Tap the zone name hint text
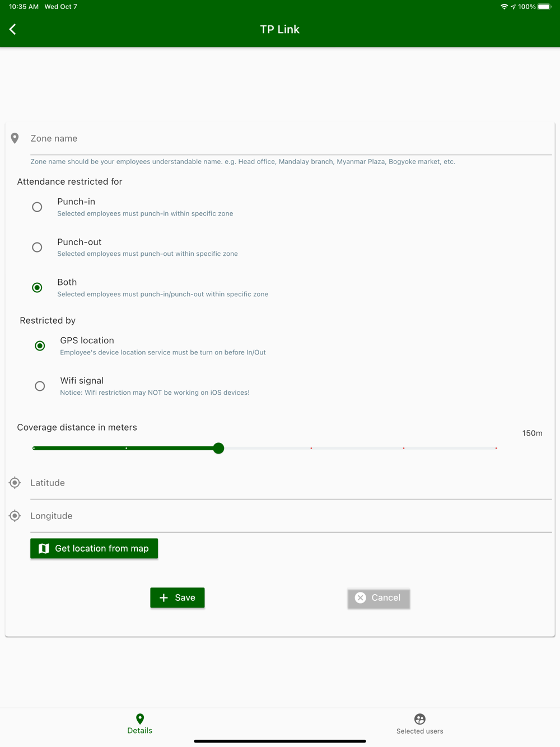 coord(242,162)
